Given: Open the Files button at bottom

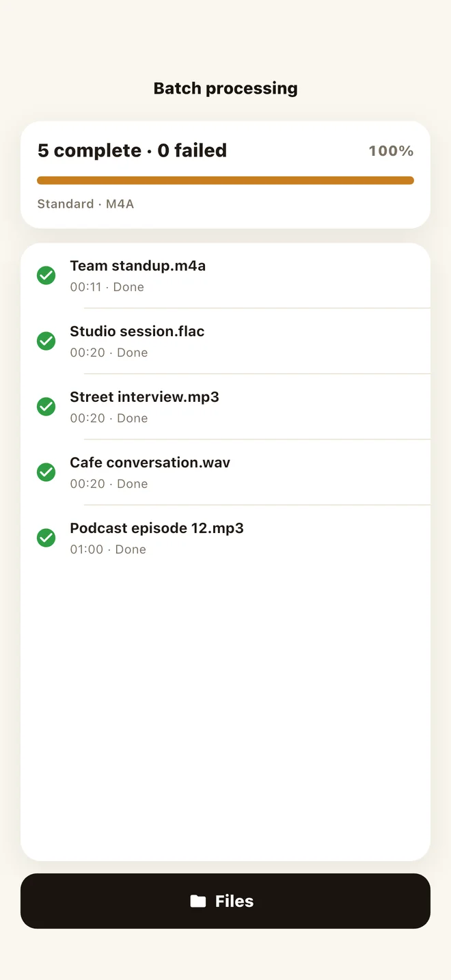Looking at the screenshot, I should [225, 901].
